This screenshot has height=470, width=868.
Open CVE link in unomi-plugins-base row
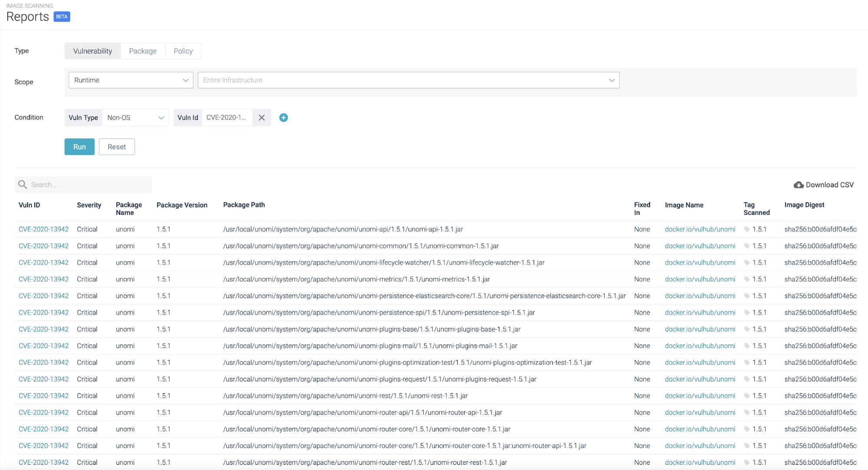pos(43,329)
